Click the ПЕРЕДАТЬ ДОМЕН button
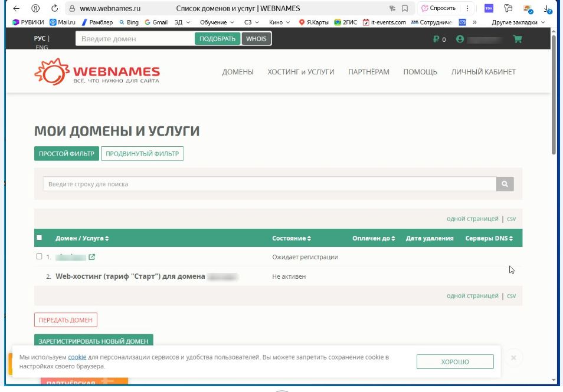The height and width of the screenshot is (392, 563). [x=66, y=320]
